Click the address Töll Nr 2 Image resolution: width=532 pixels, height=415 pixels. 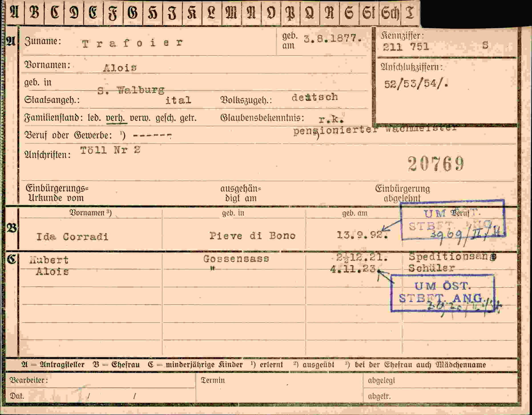tap(110, 150)
